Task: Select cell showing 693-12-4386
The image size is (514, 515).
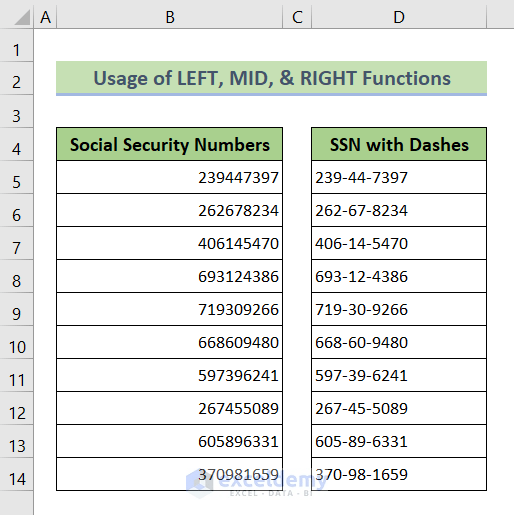Action: [399, 276]
